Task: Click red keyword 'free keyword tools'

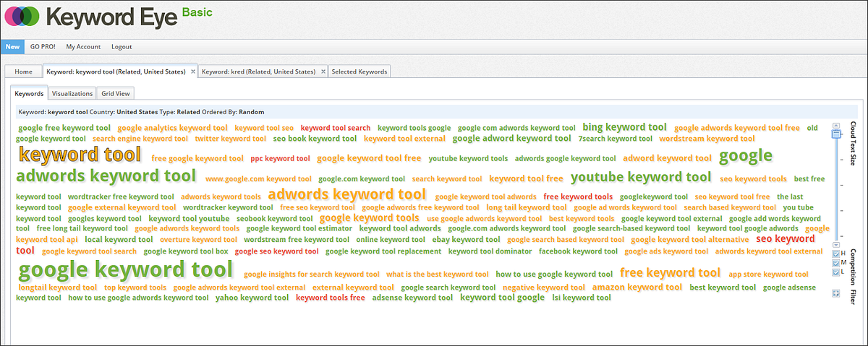Action: (x=578, y=196)
